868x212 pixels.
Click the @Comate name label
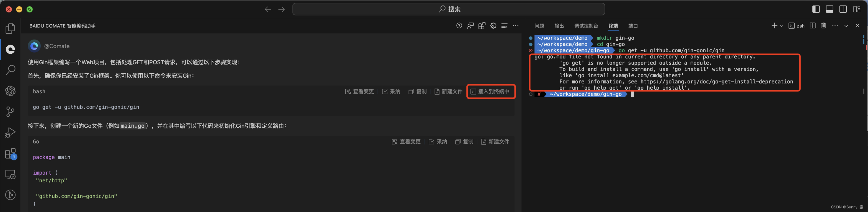click(57, 46)
